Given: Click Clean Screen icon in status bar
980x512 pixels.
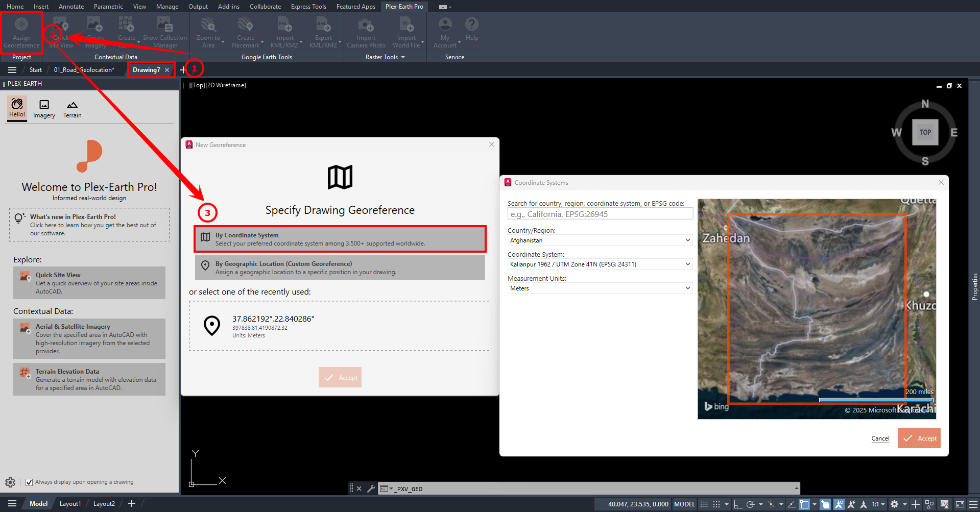Looking at the screenshot, I should pos(960,504).
